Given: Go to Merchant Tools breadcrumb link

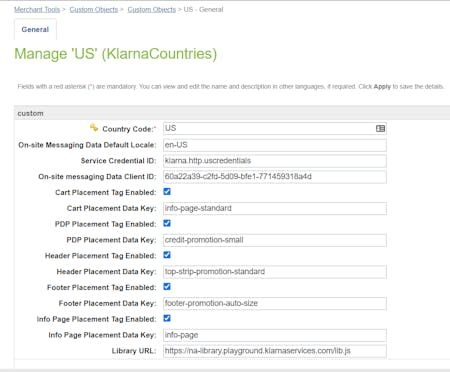Looking at the screenshot, I should tap(37, 10).
